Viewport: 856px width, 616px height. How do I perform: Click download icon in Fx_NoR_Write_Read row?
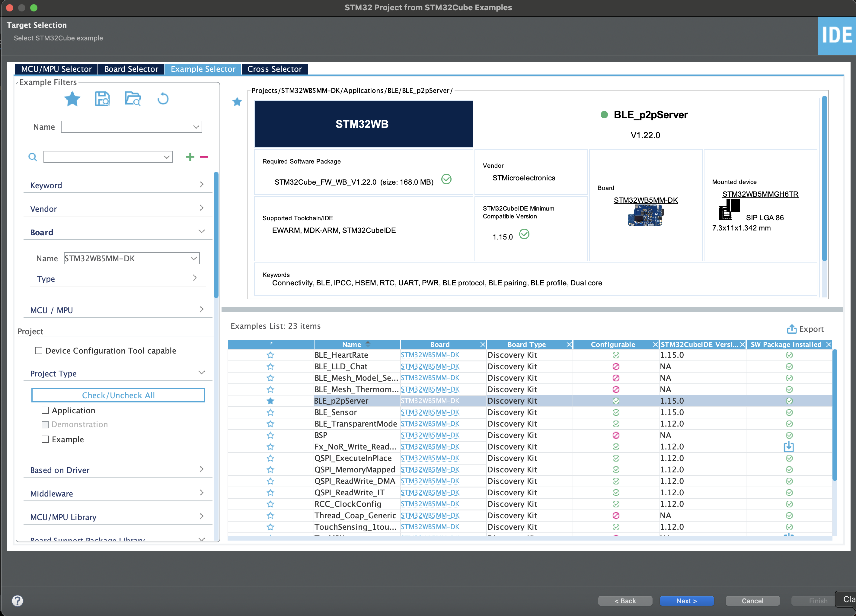[789, 447]
